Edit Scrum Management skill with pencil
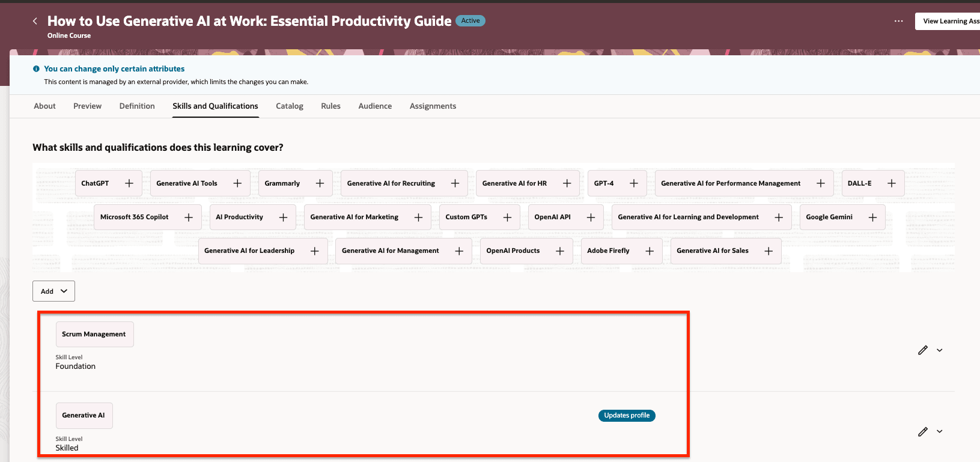 (923, 350)
